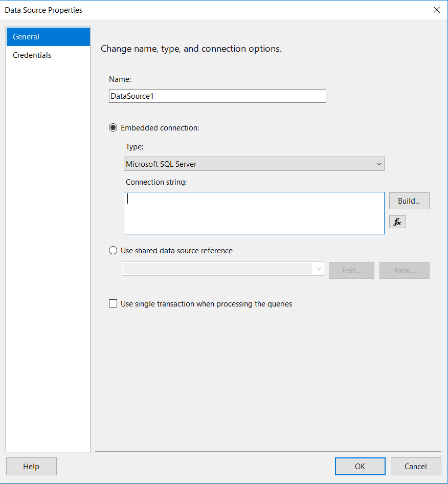Open the expression (fx) editor button

[x=397, y=222]
